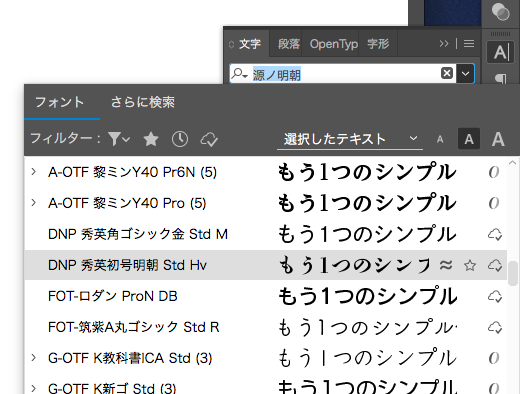Select A-OTF 黎ミンY40 Pr6N (5) row
The height and width of the screenshot is (394, 520).
tap(266, 172)
